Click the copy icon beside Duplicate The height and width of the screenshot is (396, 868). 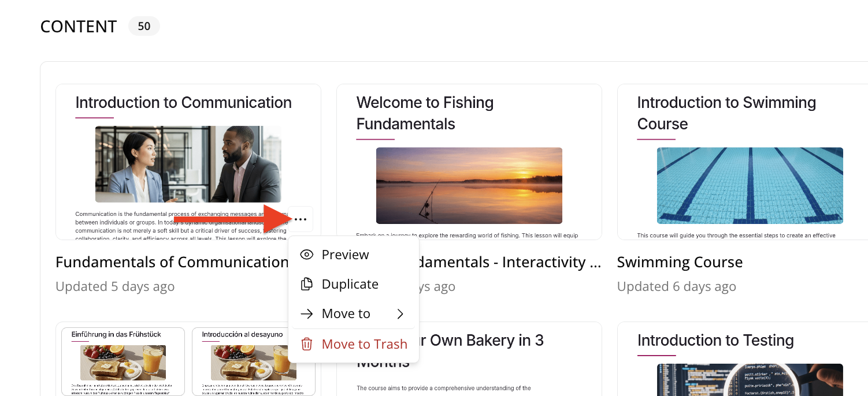click(307, 284)
